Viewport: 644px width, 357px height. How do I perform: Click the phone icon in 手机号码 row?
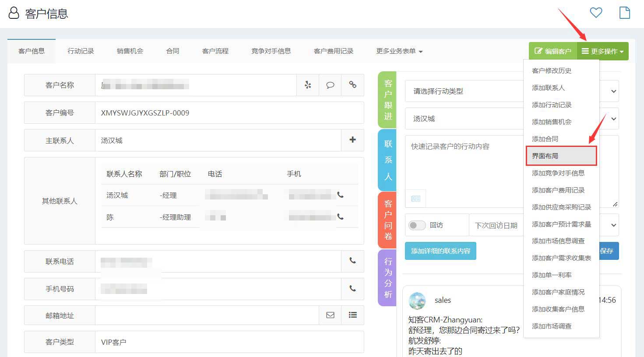(352, 289)
